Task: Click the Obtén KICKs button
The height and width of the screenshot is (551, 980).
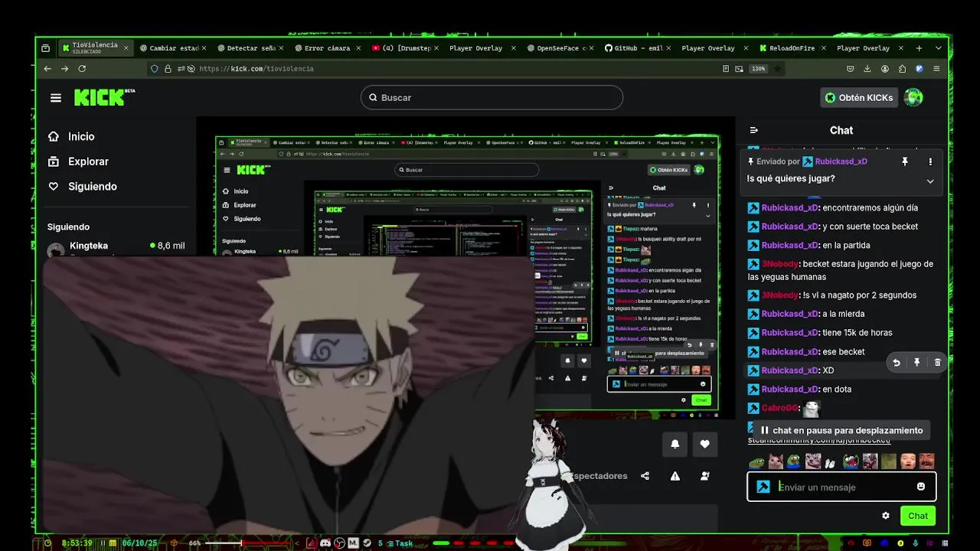Action: click(x=858, y=97)
